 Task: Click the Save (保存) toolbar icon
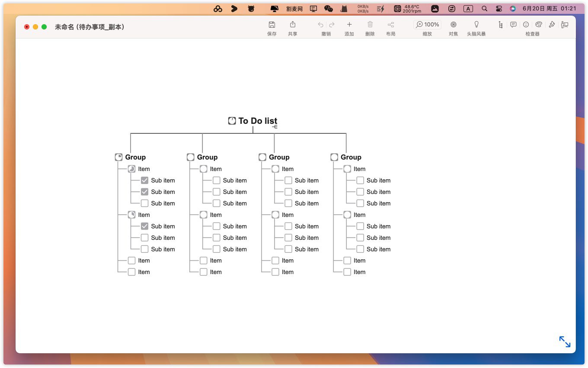click(x=272, y=25)
